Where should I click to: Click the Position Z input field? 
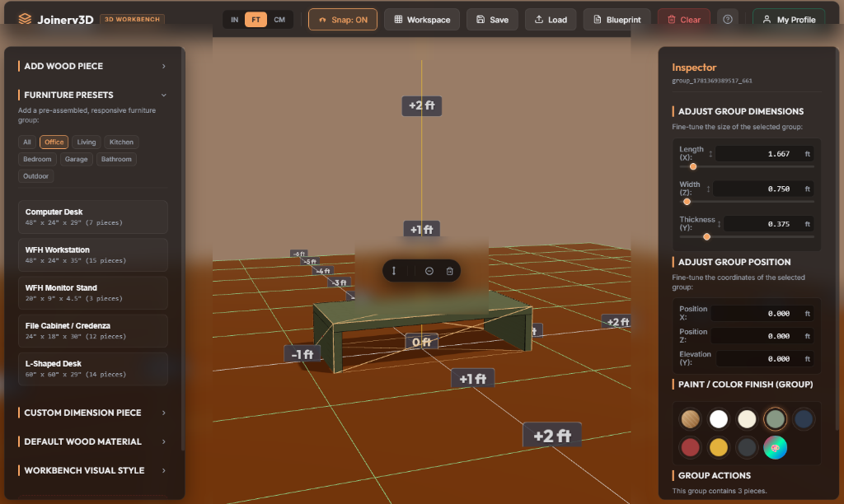tap(762, 336)
